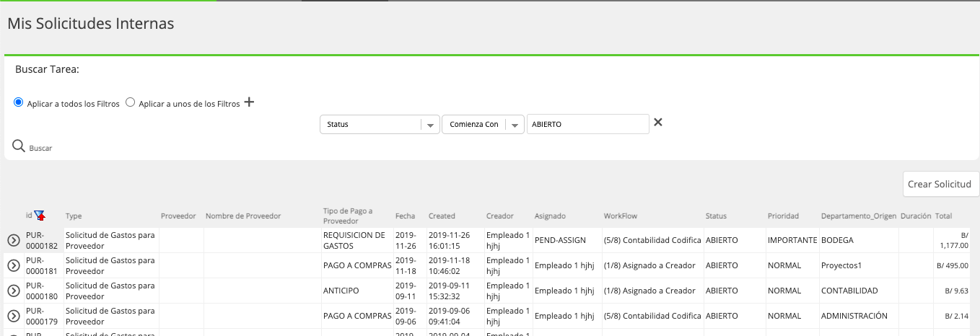The width and height of the screenshot is (980, 336).
Task: Expand row PUR-0000180 arrow icon
Action: (x=14, y=291)
